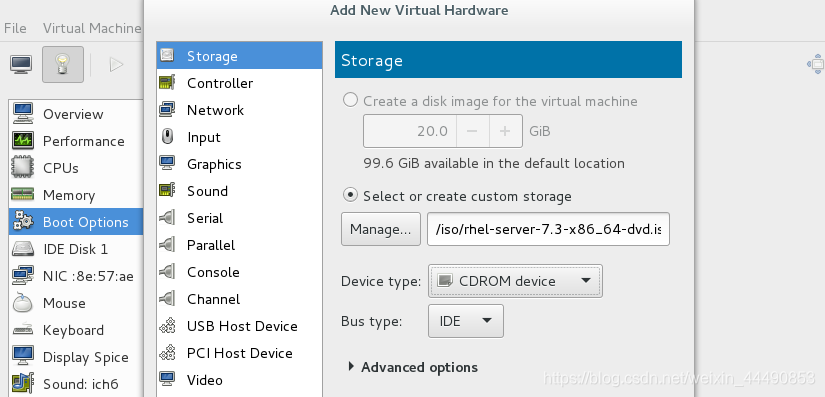Select the Network hardware icon
The height and width of the screenshot is (397, 825).
[x=167, y=109]
